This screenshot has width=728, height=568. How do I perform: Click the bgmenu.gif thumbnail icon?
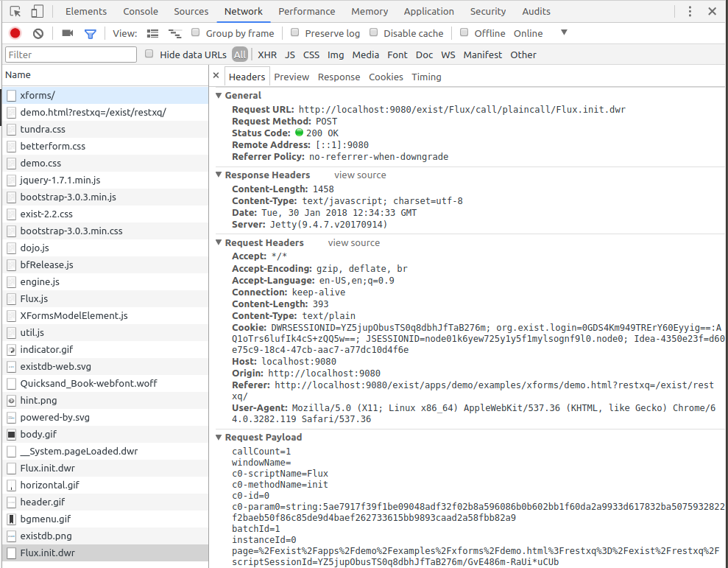pos(12,519)
